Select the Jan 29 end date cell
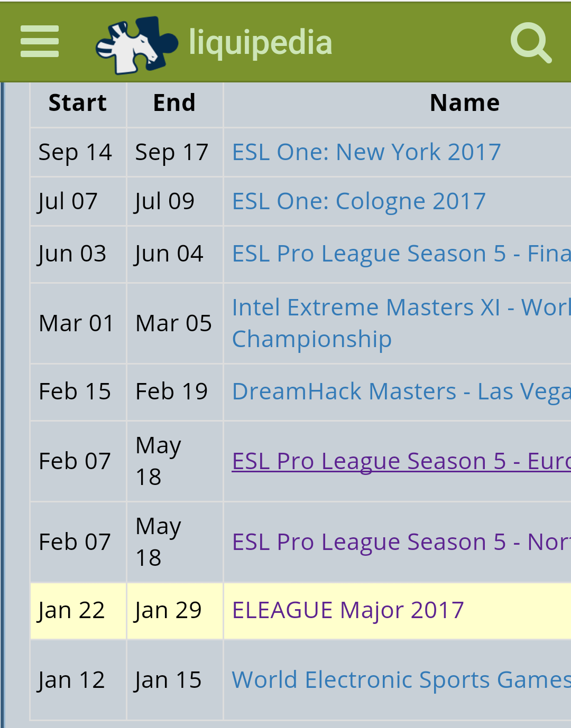The width and height of the screenshot is (571, 728). (175, 611)
